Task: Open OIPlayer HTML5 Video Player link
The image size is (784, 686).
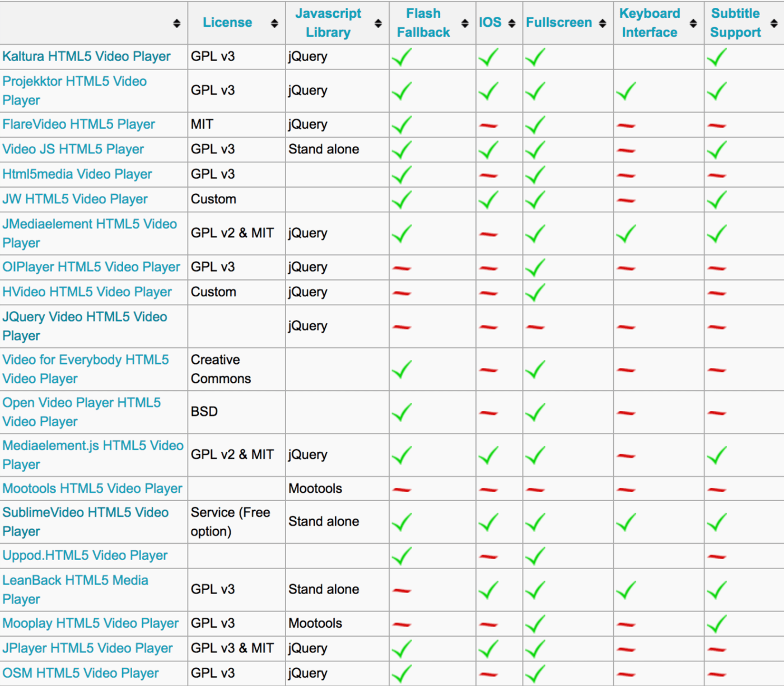Action: [x=91, y=267]
